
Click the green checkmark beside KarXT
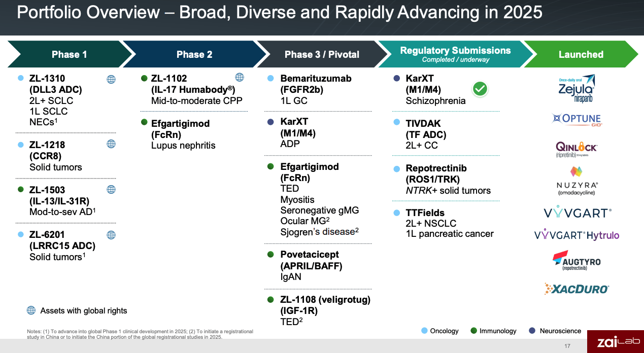[481, 89]
